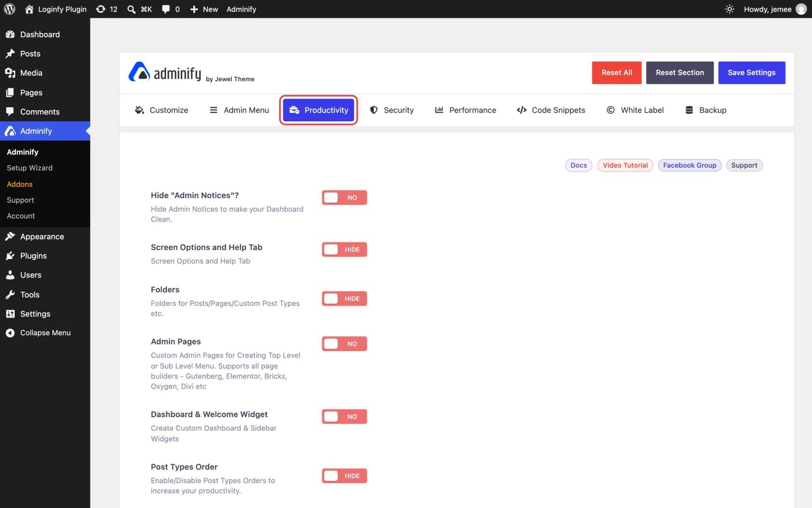Open the comments bubble in admin bar
Image resolution: width=812 pixels, height=508 pixels.
click(166, 9)
